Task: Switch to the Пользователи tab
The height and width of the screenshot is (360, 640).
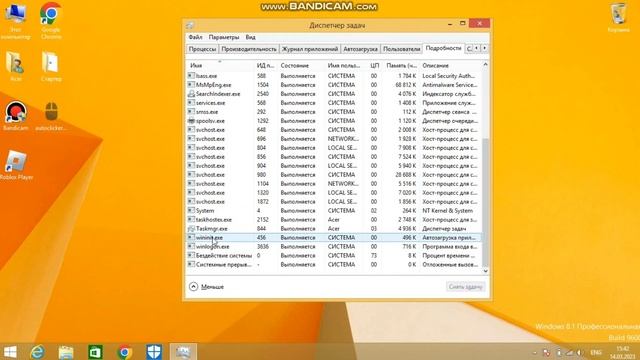Action: (402, 49)
